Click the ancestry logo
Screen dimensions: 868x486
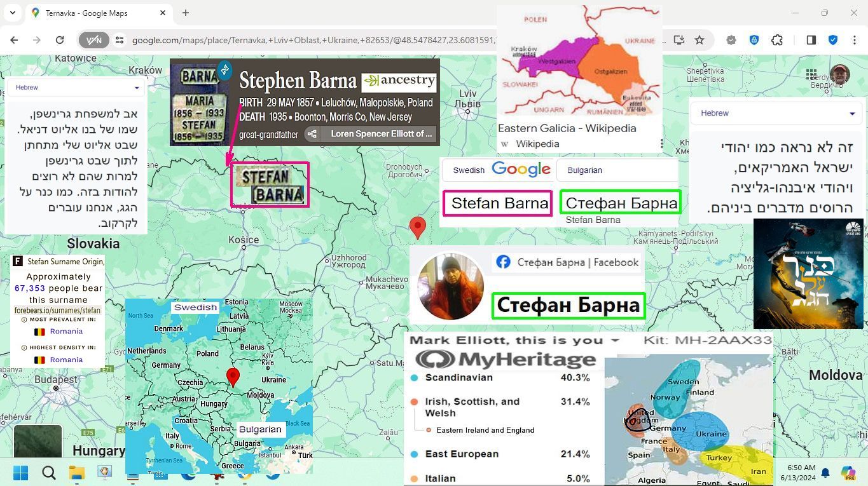click(x=399, y=81)
